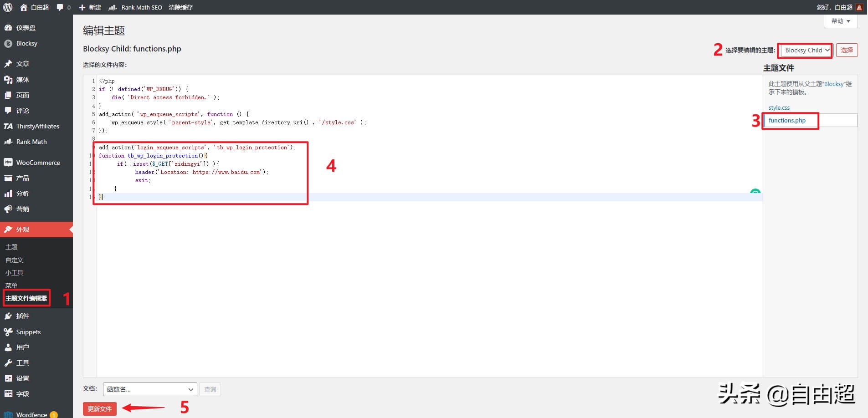Open 主题文件编辑器 submenu item
Screen dimensions: 868x418
click(26, 298)
